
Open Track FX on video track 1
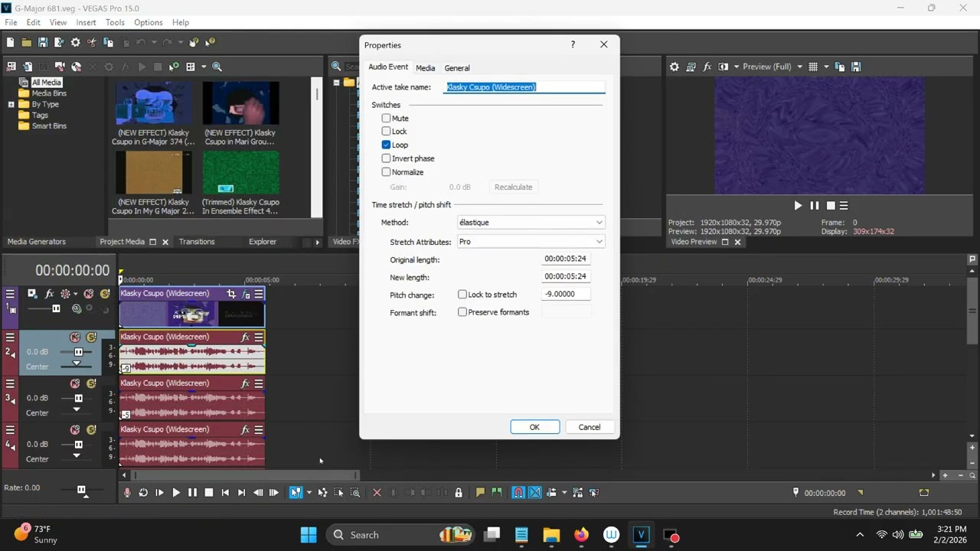point(49,294)
